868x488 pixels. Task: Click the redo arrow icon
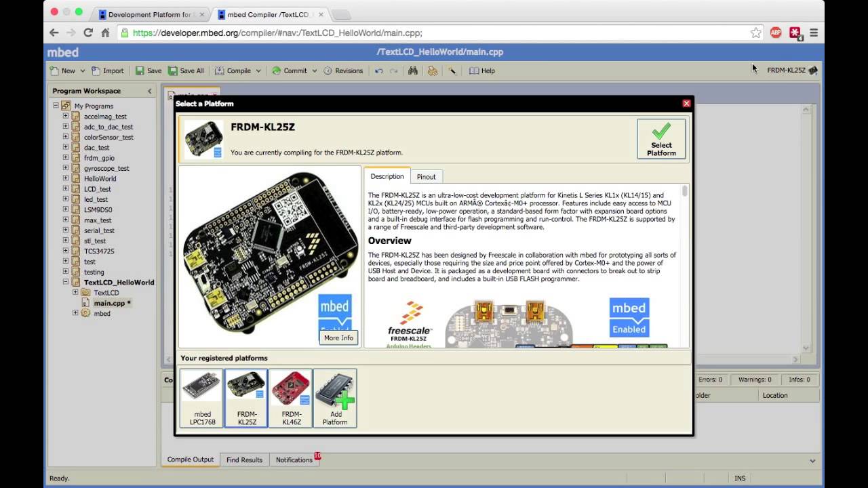(x=393, y=70)
